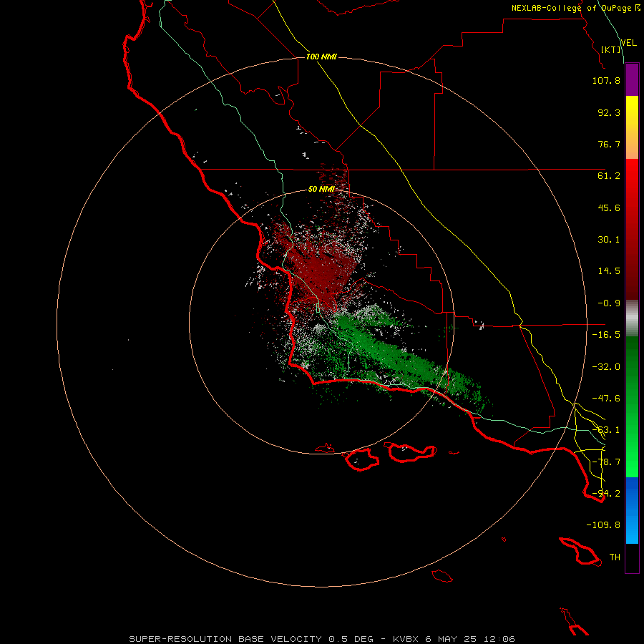
Task: Click the Super-Resolution Base Velocity caption
Action: [x=321, y=639]
